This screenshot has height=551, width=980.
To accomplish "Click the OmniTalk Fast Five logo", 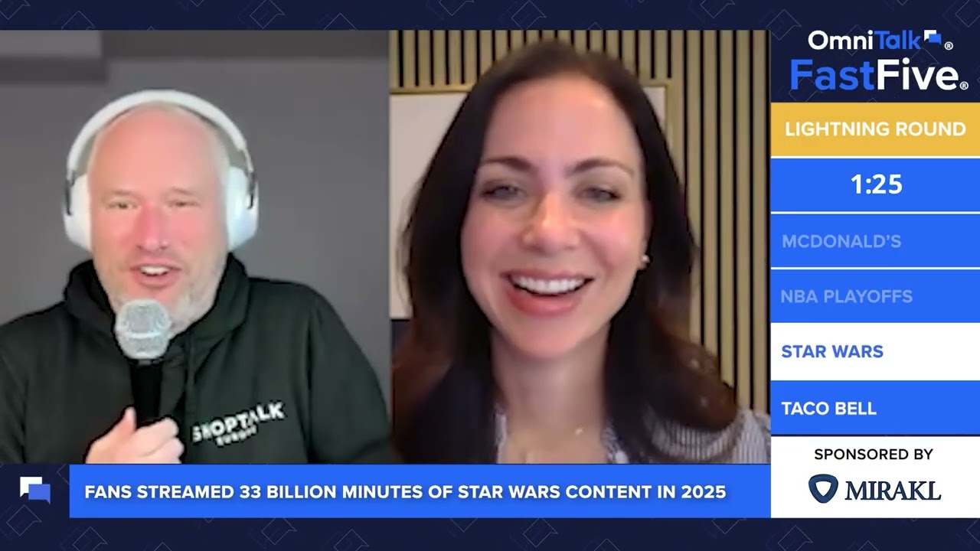I will click(880, 60).
